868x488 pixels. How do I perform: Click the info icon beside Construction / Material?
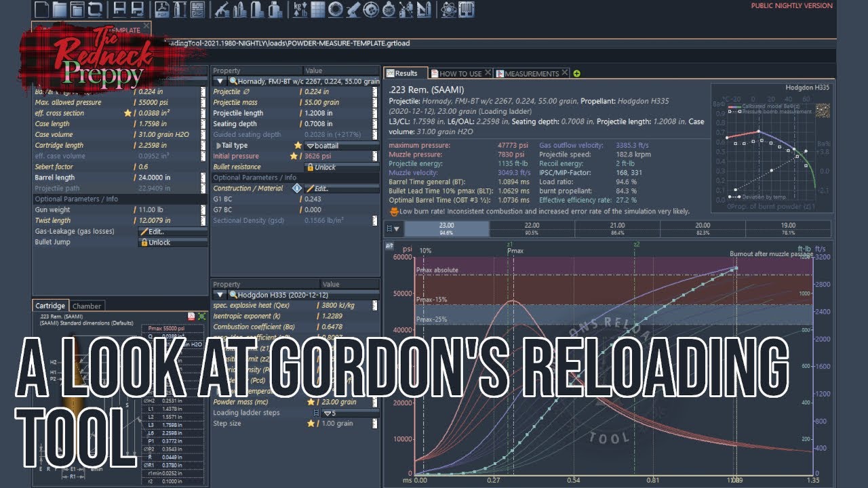(297, 188)
